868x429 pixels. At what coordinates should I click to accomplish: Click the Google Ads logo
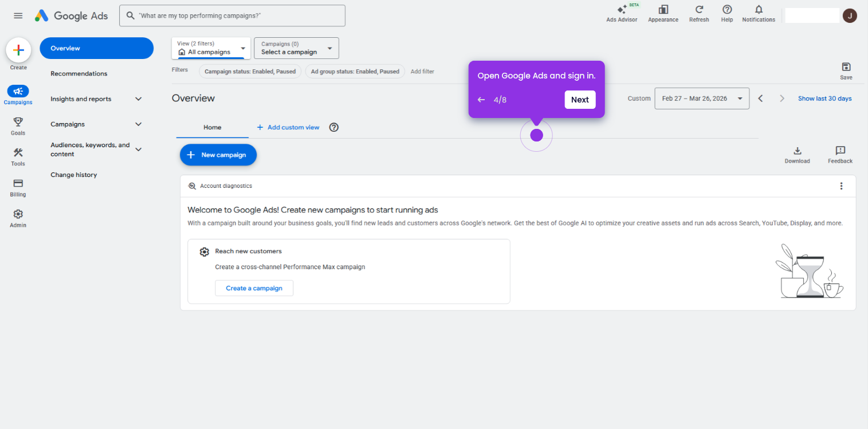pos(71,16)
